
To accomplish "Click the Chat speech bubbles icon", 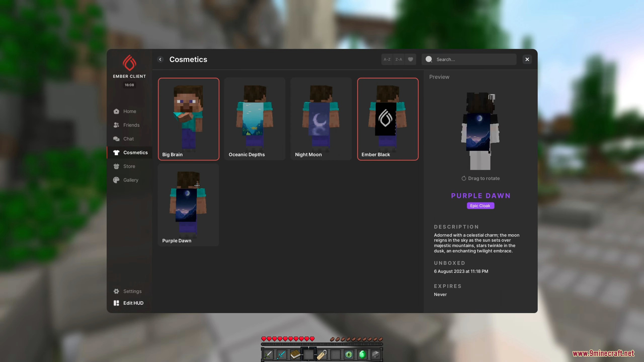I will pos(116,139).
